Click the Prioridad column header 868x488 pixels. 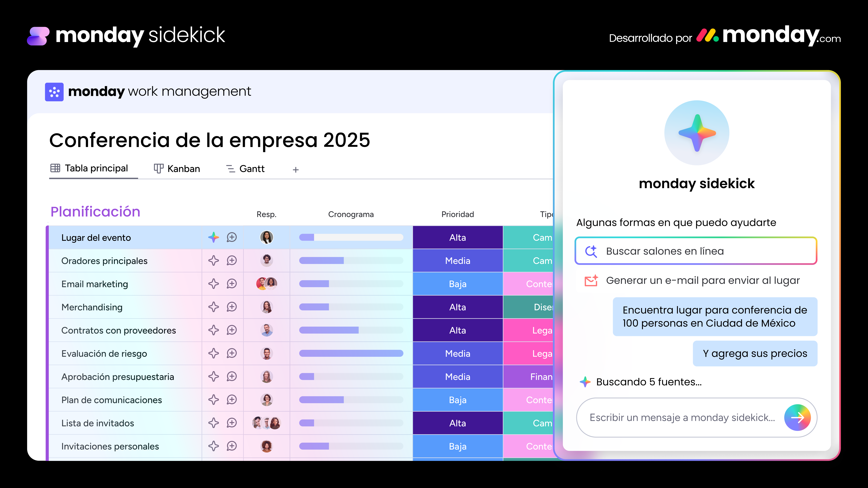click(458, 215)
